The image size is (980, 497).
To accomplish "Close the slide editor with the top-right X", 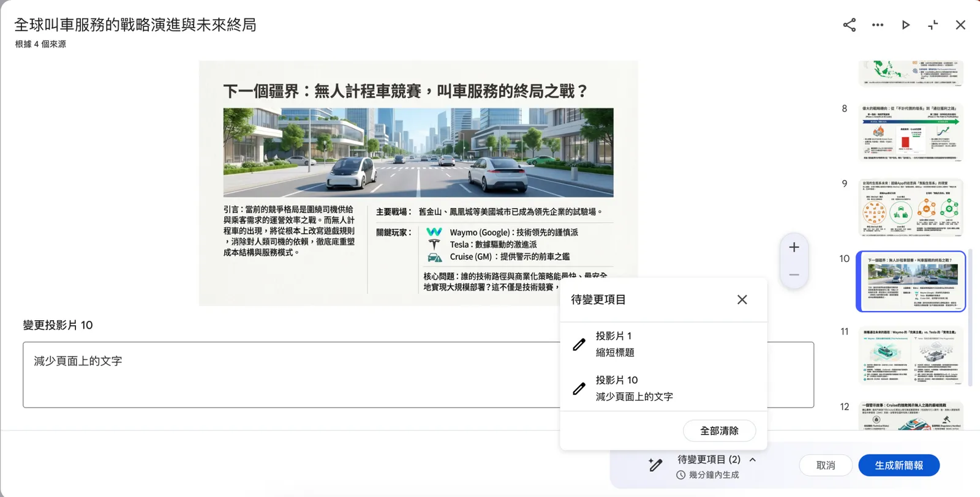I will (x=960, y=25).
